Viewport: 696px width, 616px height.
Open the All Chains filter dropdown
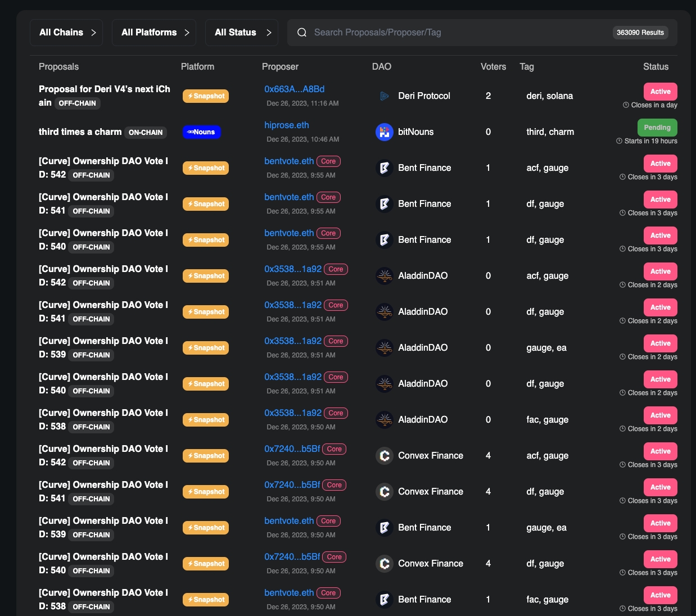pyautogui.click(x=66, y=33)
